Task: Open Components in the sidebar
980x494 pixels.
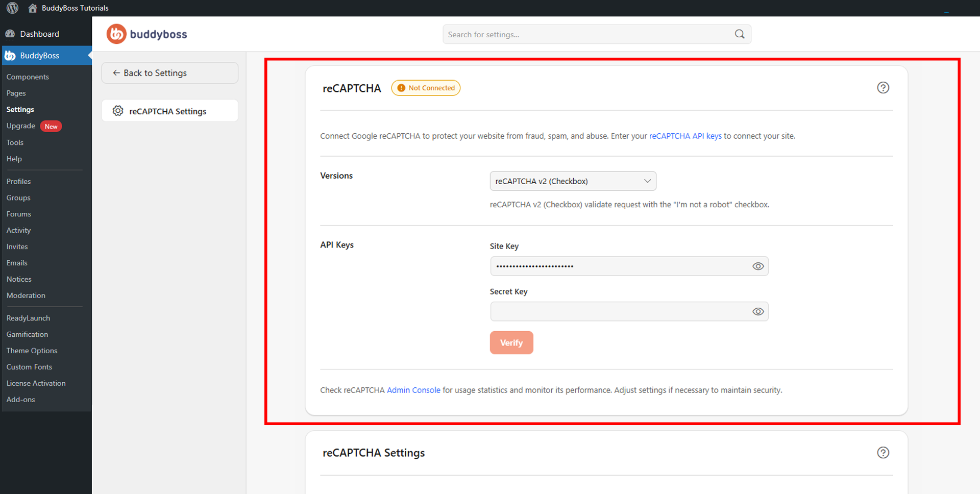Action: click(28, 77)
